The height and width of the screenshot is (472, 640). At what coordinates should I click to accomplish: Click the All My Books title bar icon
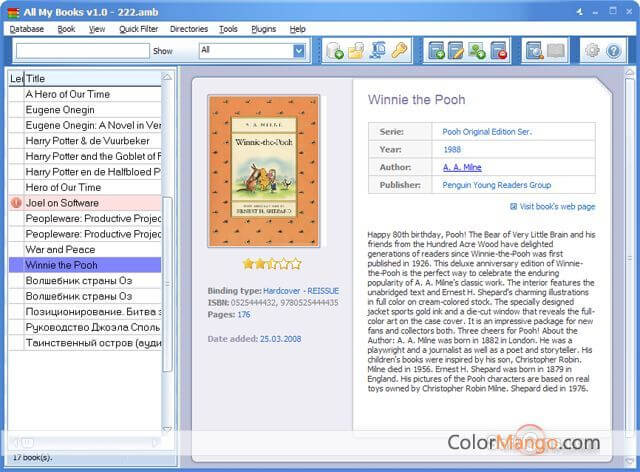click(x=13, y=12)
